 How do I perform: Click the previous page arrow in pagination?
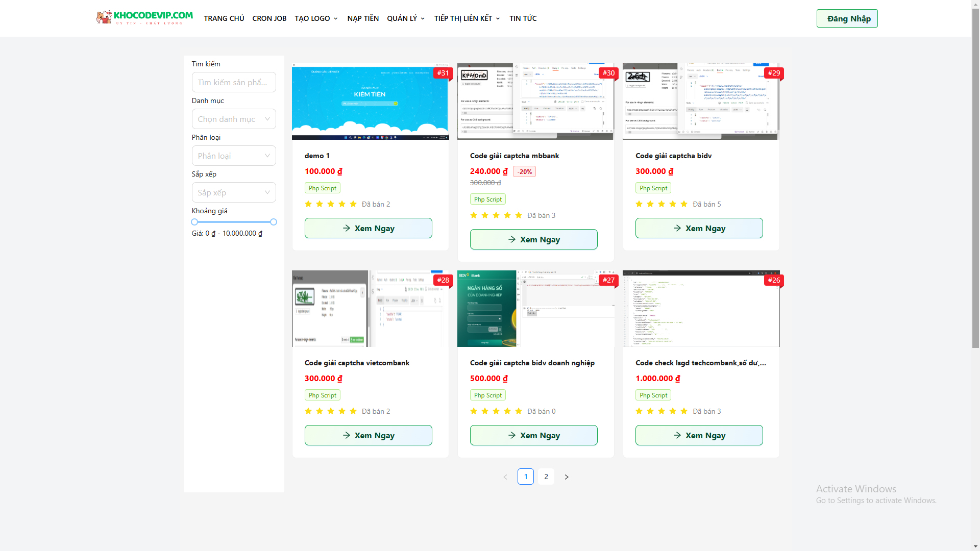click(505, 477)
